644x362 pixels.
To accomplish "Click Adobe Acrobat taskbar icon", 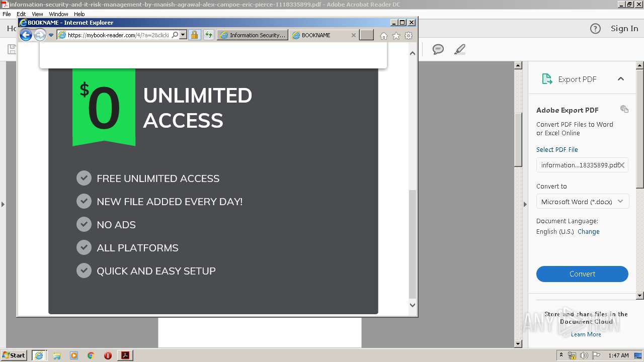I will click(125, 355).
